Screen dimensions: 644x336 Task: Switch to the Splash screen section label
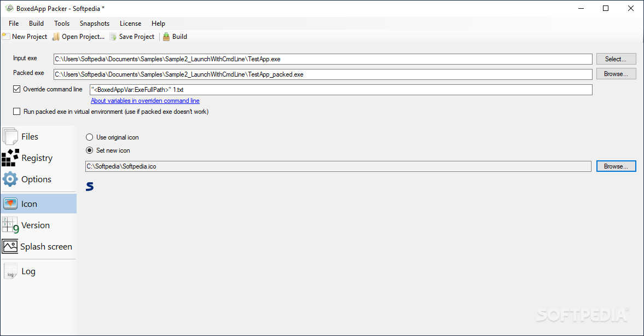point(46,247)
